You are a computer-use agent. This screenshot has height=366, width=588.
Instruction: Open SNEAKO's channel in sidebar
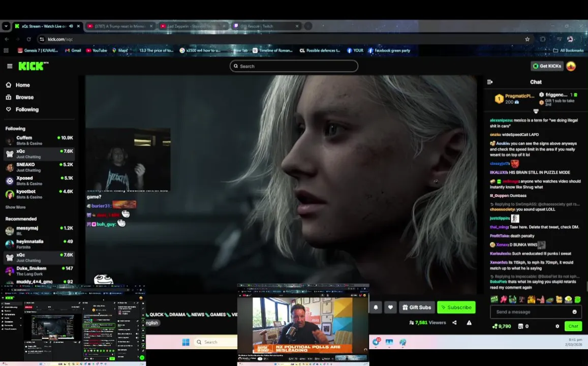click(39, 167)
